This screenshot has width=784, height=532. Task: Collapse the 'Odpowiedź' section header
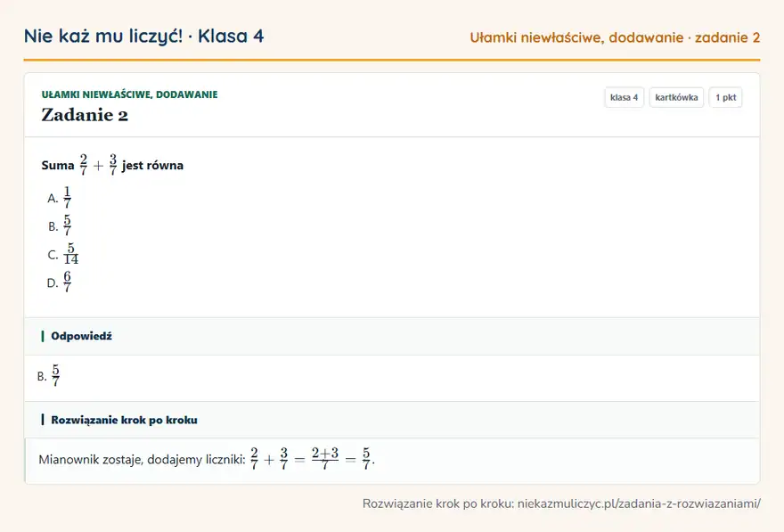click(392, 336)
